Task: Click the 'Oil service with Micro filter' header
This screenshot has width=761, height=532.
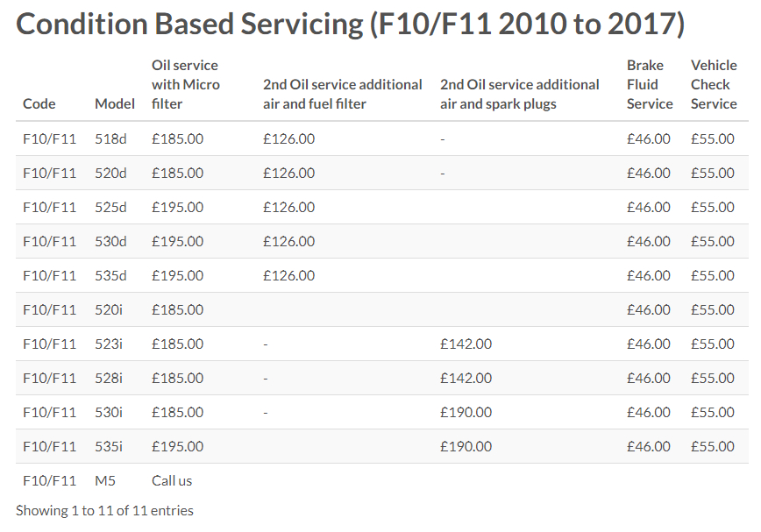Action: [x=185, y=84]
